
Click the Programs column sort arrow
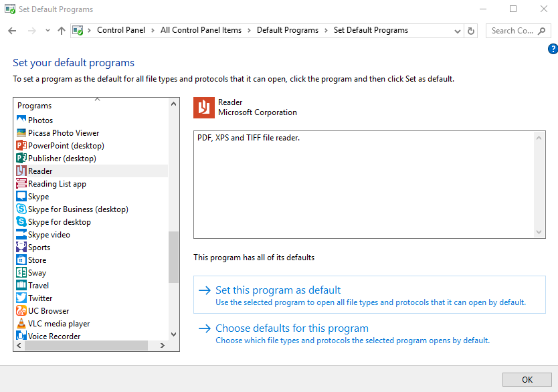(x=97, y=99)
